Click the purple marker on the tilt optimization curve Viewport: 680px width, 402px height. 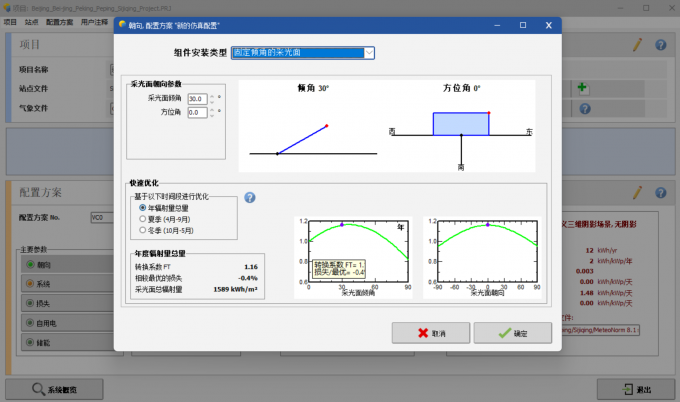pyautogui.click(x=342, y=225)
